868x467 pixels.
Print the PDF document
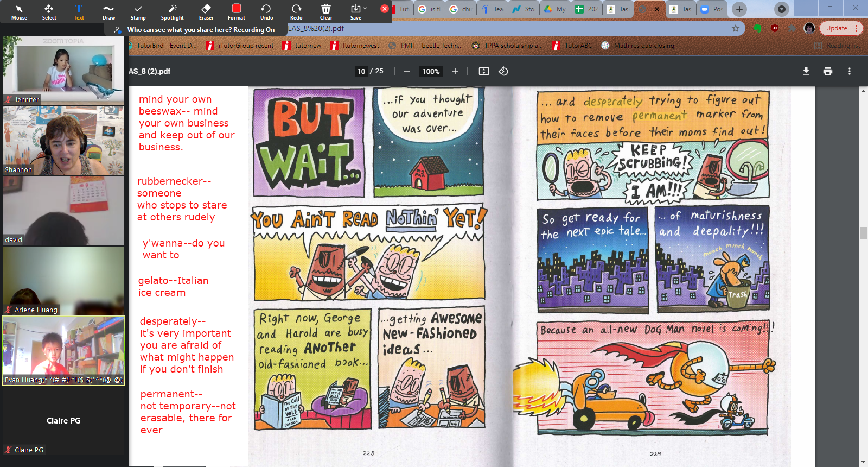coord(828,71)
